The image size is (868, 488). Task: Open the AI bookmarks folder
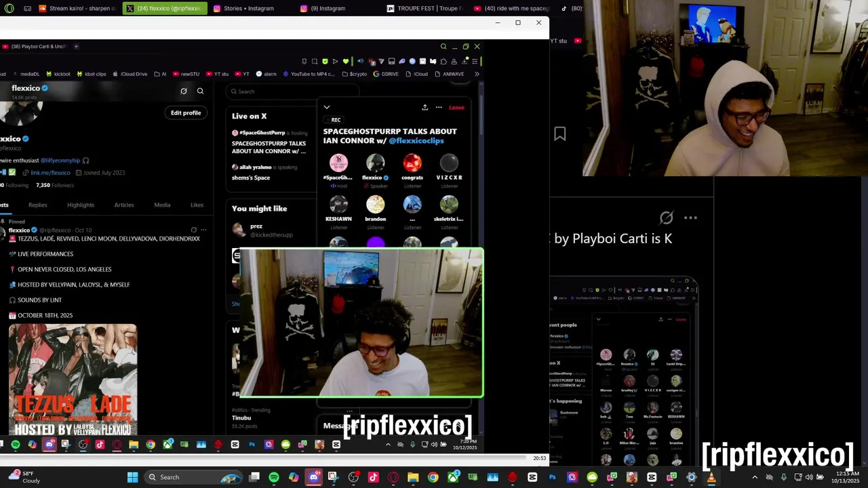[160, 74]
